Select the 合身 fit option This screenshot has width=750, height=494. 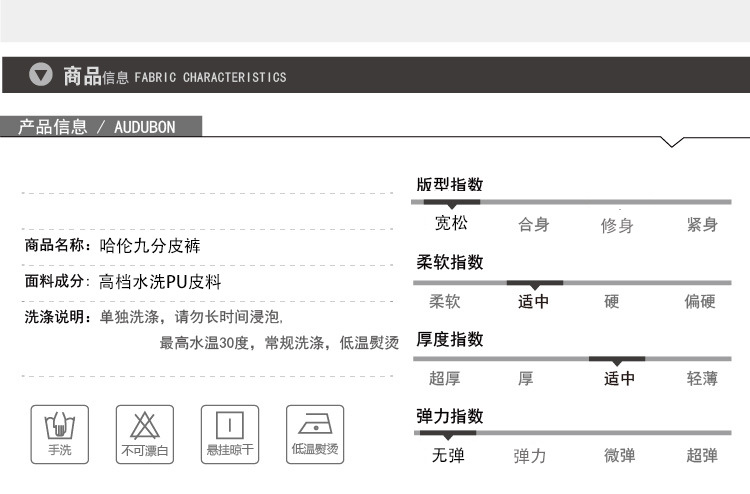(x=534, y=224)
